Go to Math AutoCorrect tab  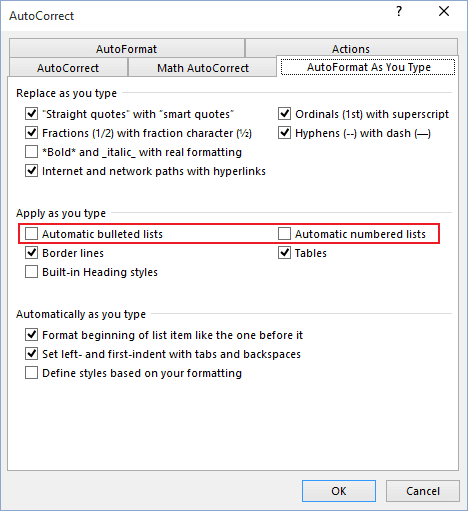point(203,68)
